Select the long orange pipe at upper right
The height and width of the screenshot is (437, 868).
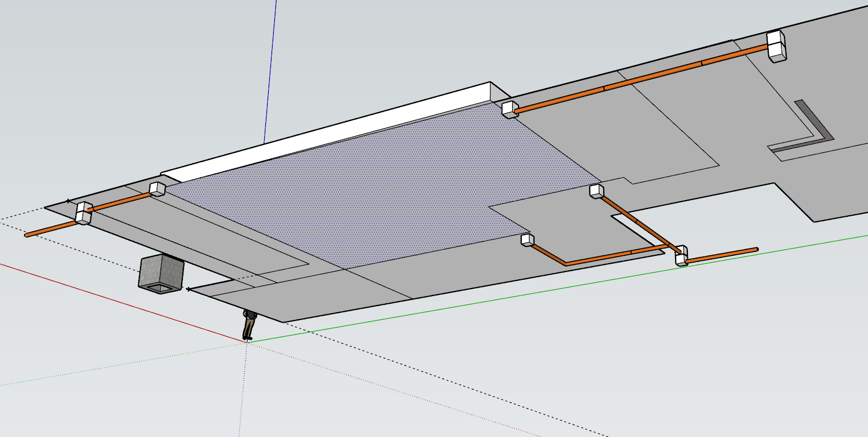(x=641, y=77)
